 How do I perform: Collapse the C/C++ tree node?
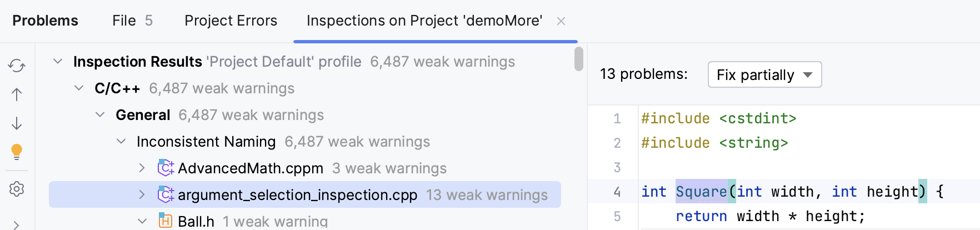point(79,88)
